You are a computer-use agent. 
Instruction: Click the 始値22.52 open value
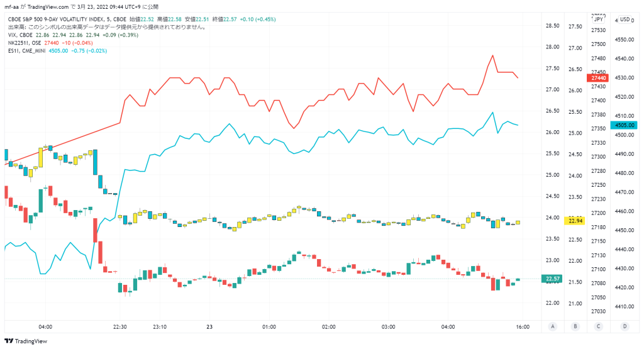coord(142,19)
